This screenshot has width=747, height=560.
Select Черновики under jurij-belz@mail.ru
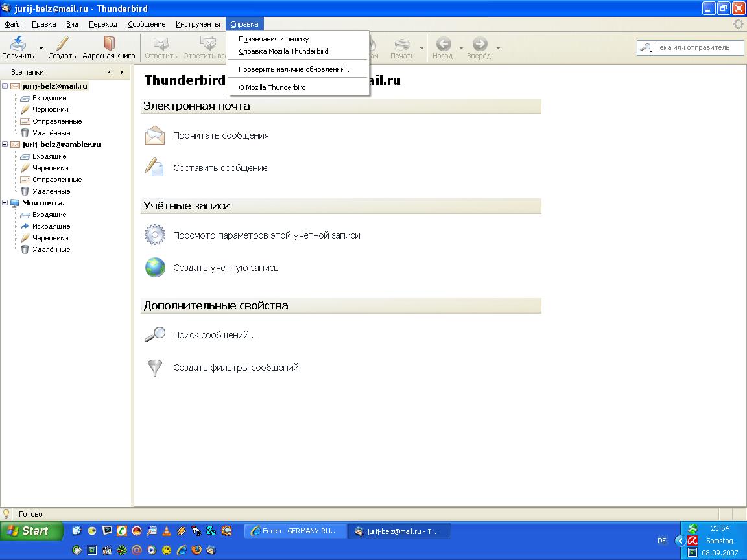[50, 110]
